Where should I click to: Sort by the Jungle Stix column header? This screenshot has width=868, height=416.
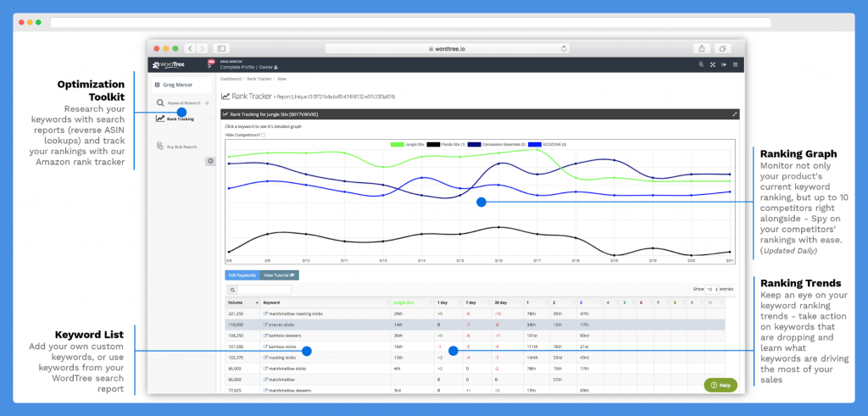(x=413, y=303)
